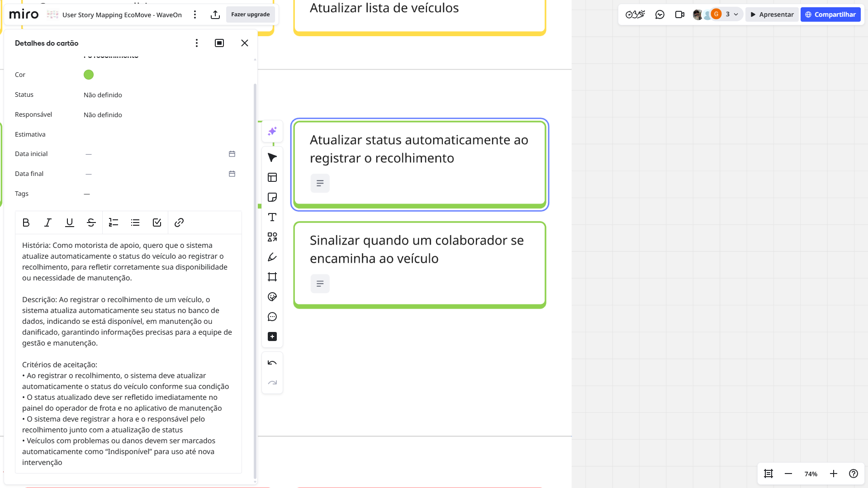Open board options menu next to title
The image size is (868, 488).
(x=195, y=14)
